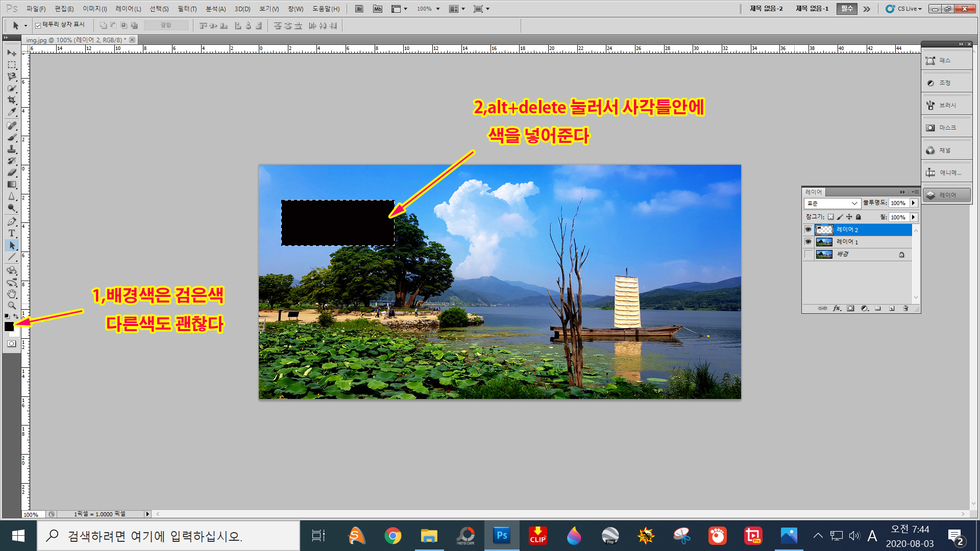Click the black foreground color swatch

[9, 327]
